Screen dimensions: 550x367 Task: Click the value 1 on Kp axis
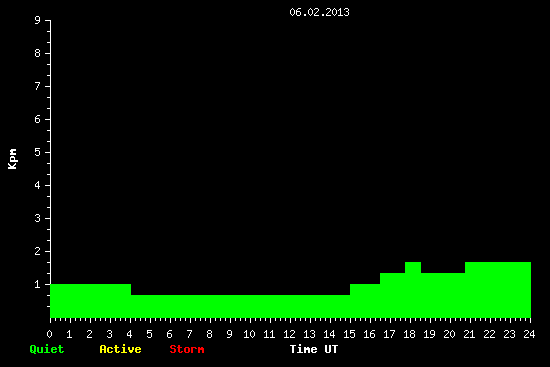[37, 284]
